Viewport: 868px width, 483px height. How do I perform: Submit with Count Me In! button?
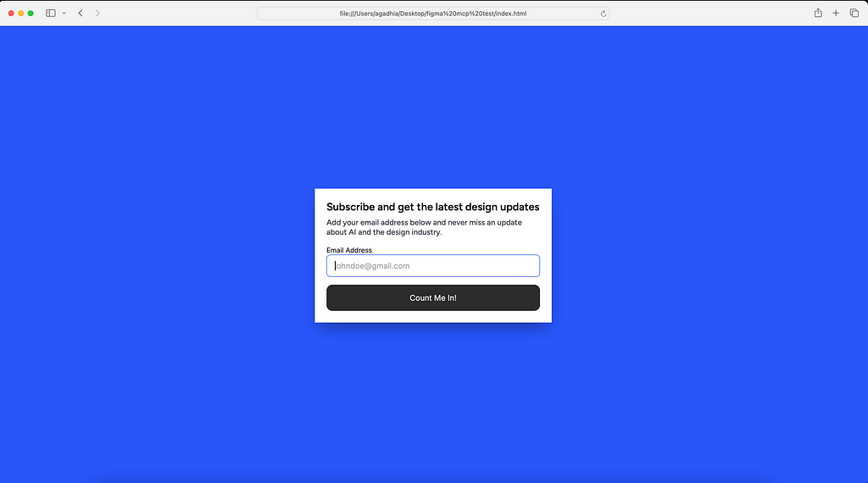433,297
